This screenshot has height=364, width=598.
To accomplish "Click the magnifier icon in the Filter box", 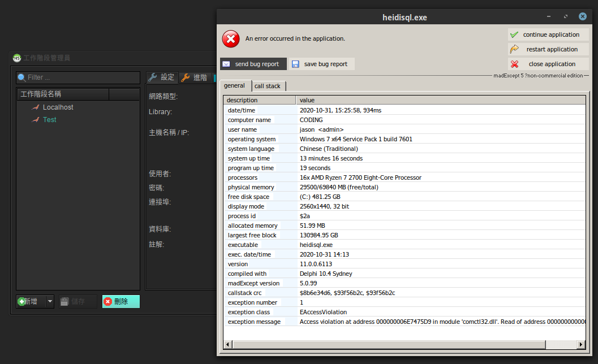I will coord(21,77).
